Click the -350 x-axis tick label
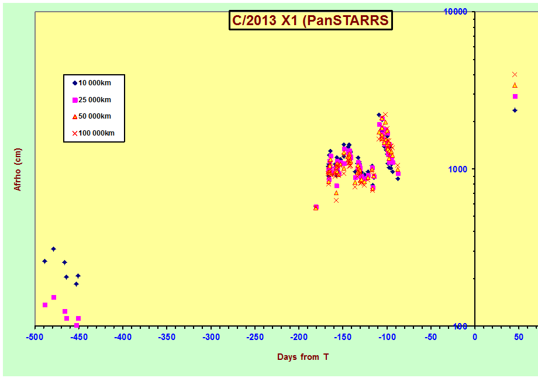The width and height of the screenshot is (538, 392). (x=167, y=337)
